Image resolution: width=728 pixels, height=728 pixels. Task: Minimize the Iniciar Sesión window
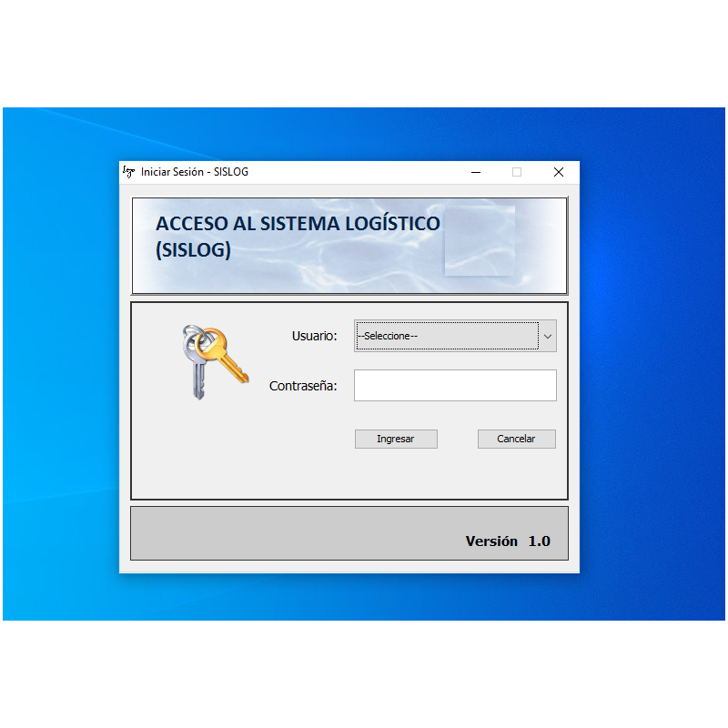coord(475,172)
